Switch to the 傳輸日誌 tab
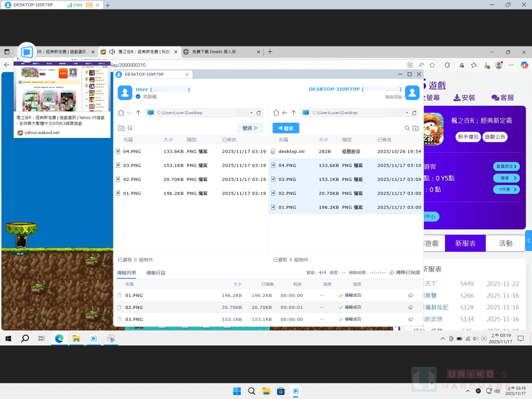The image size is (532, 399). (x=156, y=273)
